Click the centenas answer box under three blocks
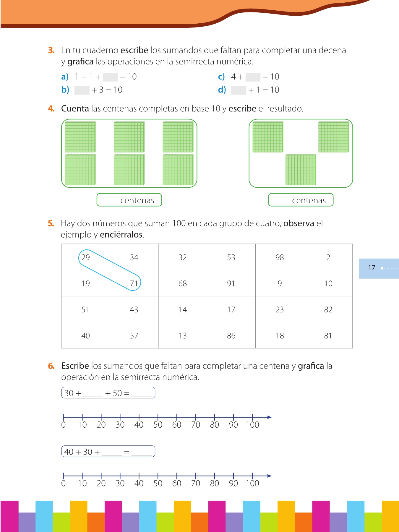The image size is (399, 532). coord(301,200)
